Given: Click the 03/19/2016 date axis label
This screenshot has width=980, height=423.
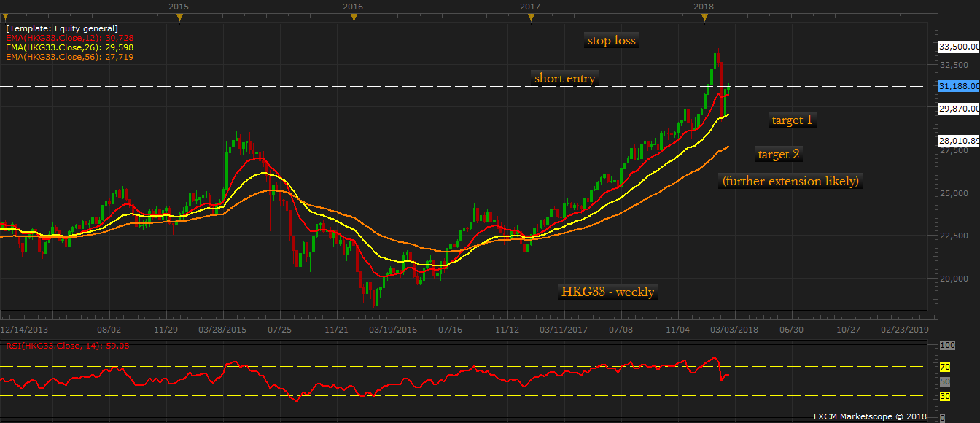Looking at the screenshot, I should coord(393,330).
